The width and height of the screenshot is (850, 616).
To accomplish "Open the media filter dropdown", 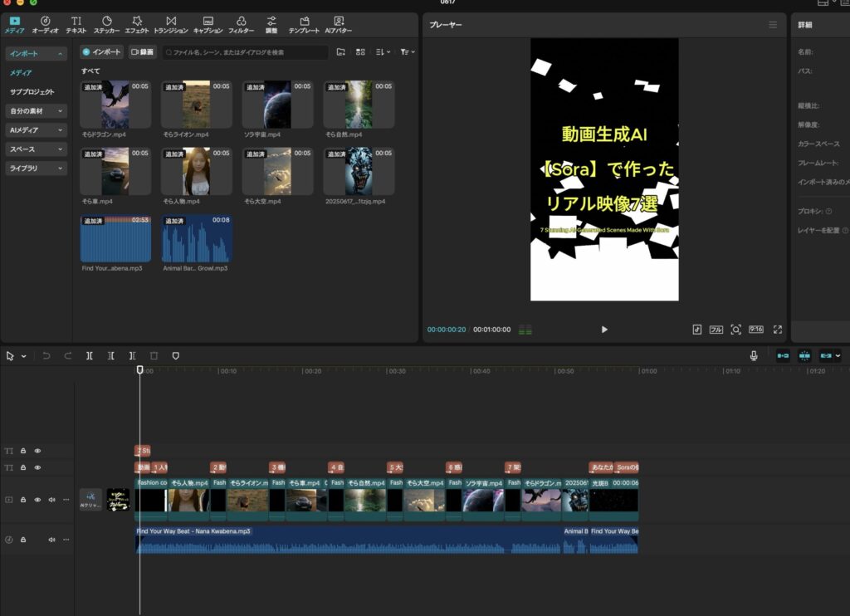I will [x=408, y=52].
